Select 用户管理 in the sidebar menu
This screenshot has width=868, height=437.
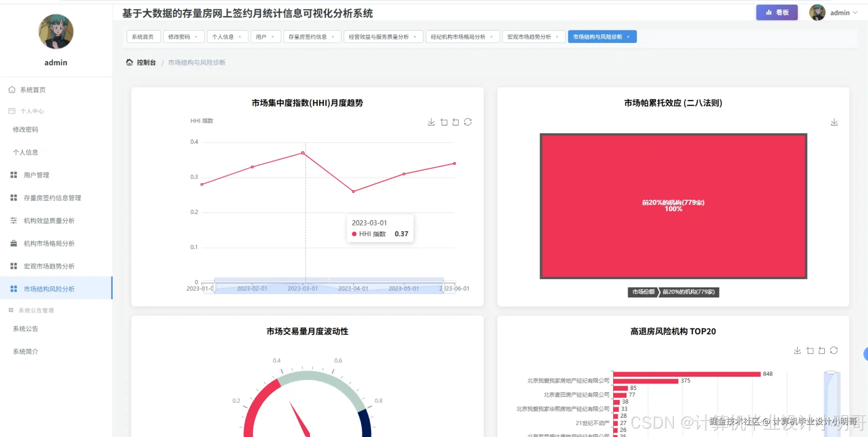click(36, 175)
